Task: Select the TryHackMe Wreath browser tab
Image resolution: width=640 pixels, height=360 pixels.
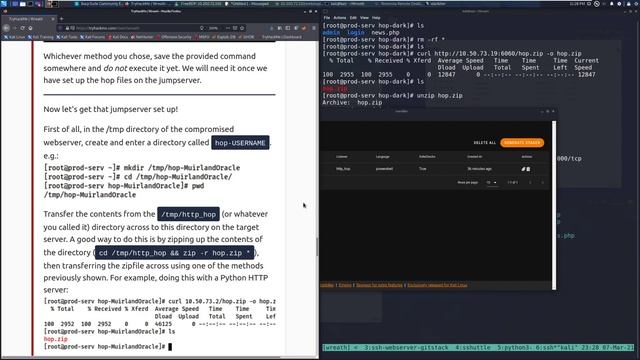Action: click(29, 19)
